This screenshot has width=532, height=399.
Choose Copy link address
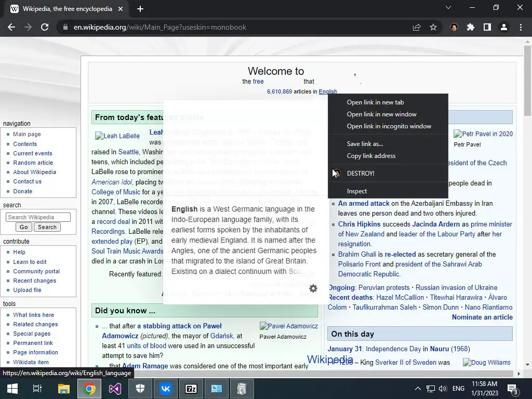[388, 156]
